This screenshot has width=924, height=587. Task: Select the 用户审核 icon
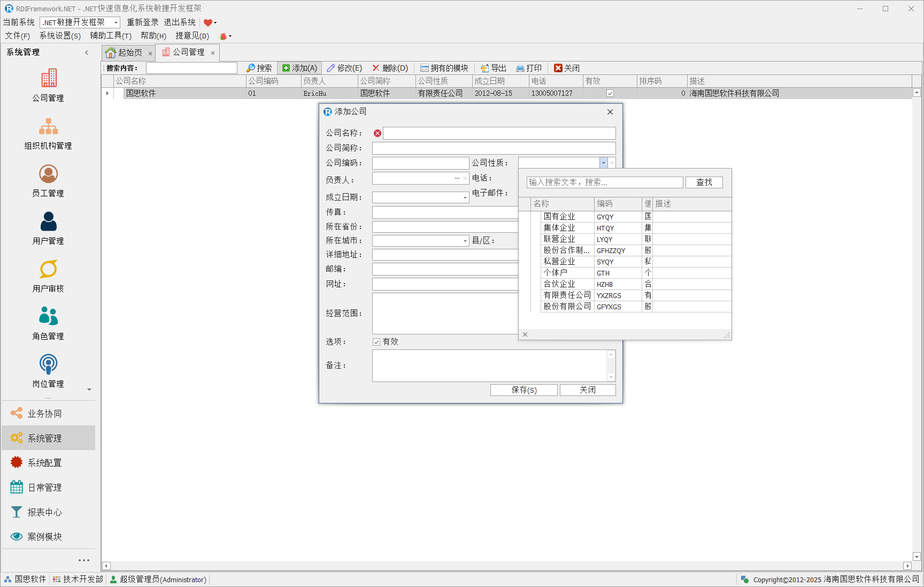(x=48, y=270)
